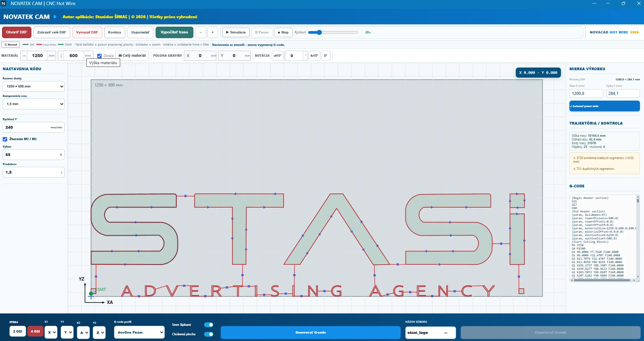Click the material width field 1250

[x=37, y=56]
